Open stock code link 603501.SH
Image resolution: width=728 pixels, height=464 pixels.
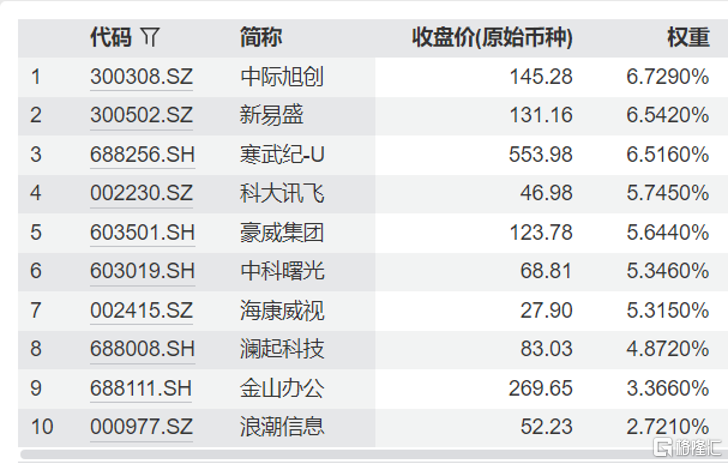142,233
